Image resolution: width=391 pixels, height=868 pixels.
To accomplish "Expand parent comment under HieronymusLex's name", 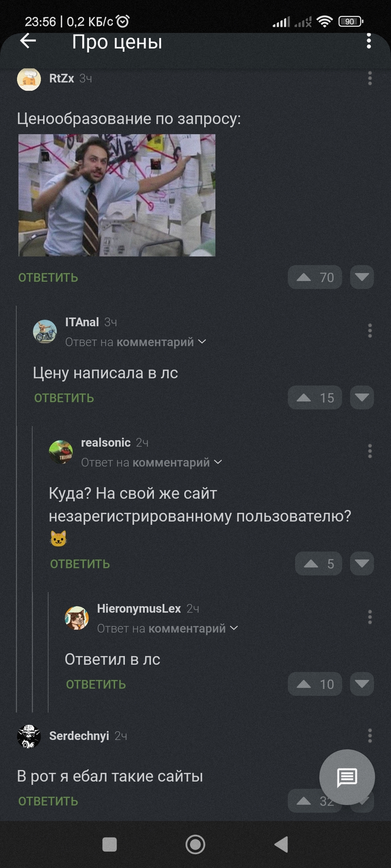I will tap(168, 628).
